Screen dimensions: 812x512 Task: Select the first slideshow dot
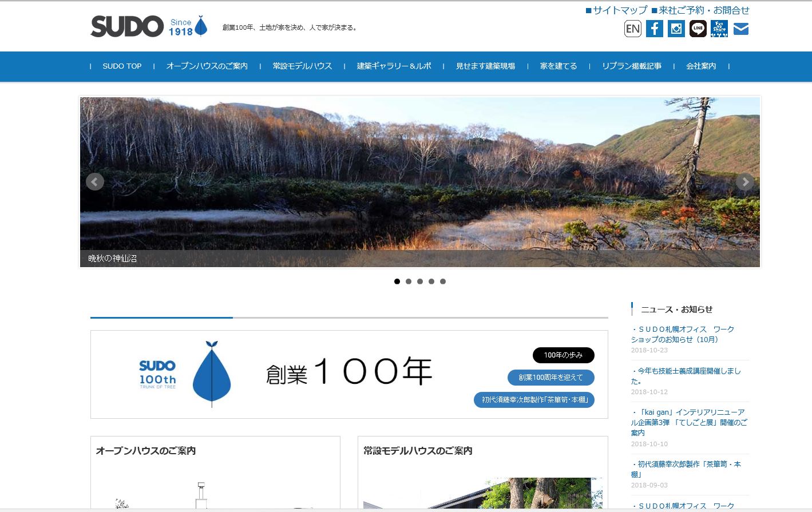point(397,281)
